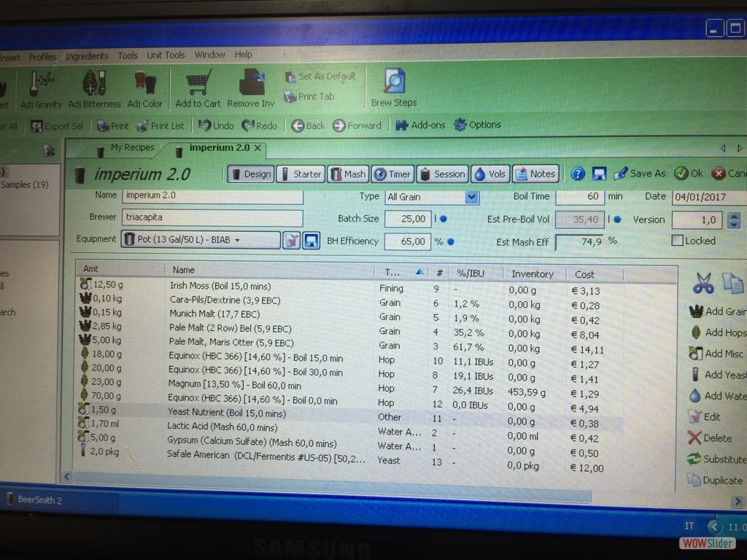Click Add Grain

pyautogui.click(x=718, y=311)
